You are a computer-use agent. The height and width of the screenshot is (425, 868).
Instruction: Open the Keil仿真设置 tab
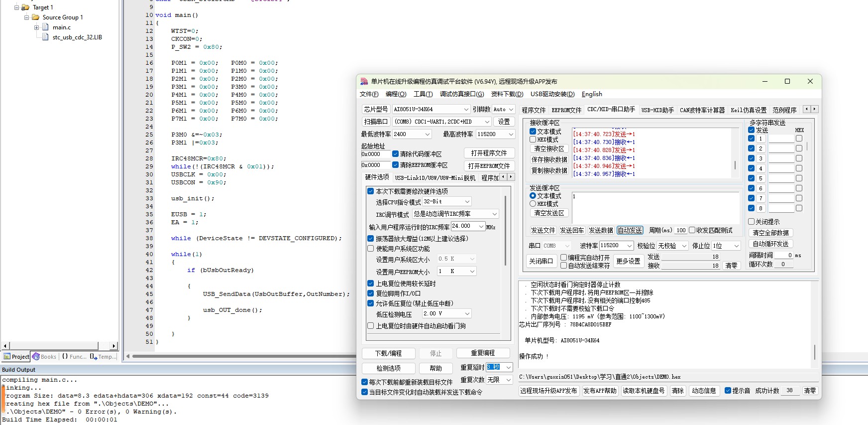click(749, 110)
